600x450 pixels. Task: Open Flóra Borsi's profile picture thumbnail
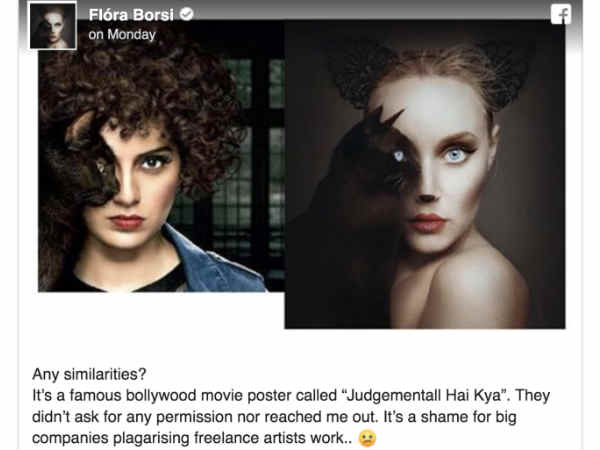pos(53,26)
